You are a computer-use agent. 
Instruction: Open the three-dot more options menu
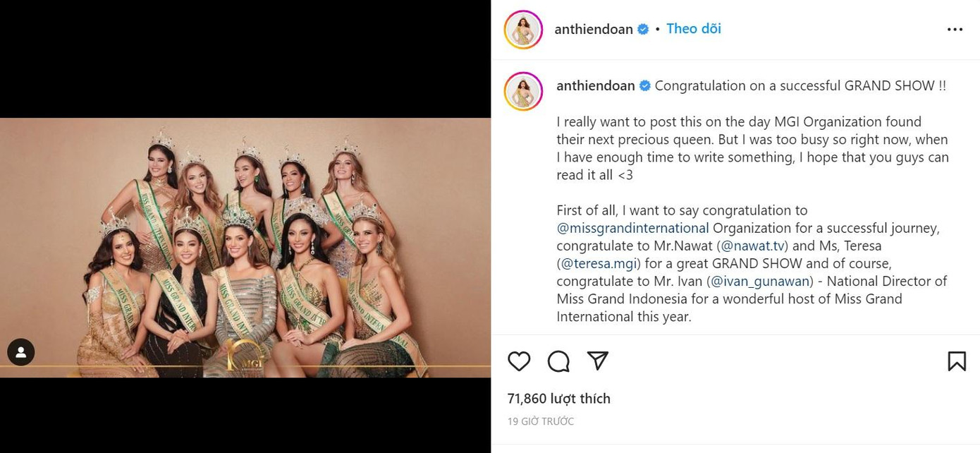point(955,30)
